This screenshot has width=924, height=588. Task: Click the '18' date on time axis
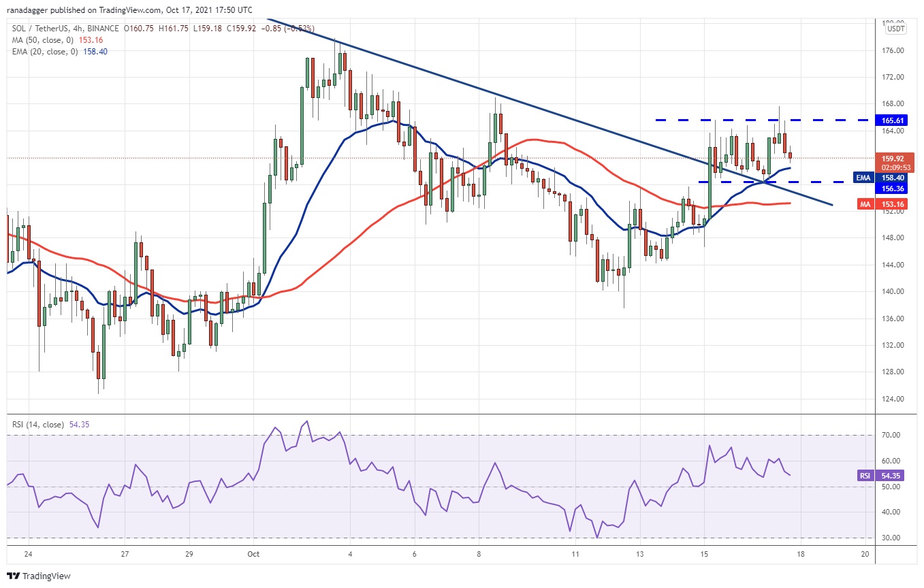[x=801, y=555]
